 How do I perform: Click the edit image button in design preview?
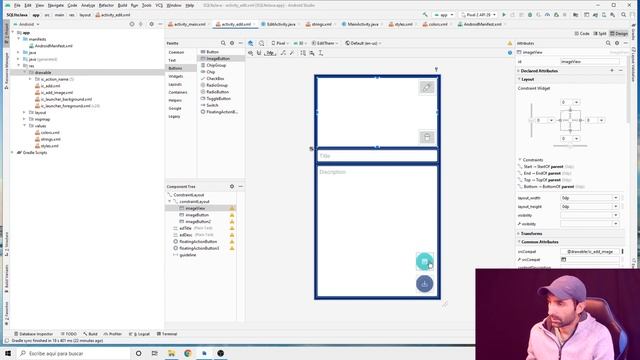point(427,87)
